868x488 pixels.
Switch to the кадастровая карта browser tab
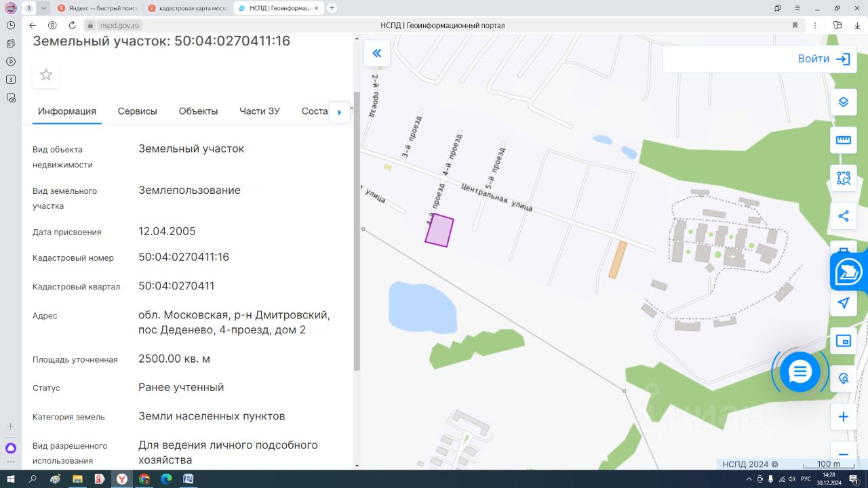coord(187,8)
